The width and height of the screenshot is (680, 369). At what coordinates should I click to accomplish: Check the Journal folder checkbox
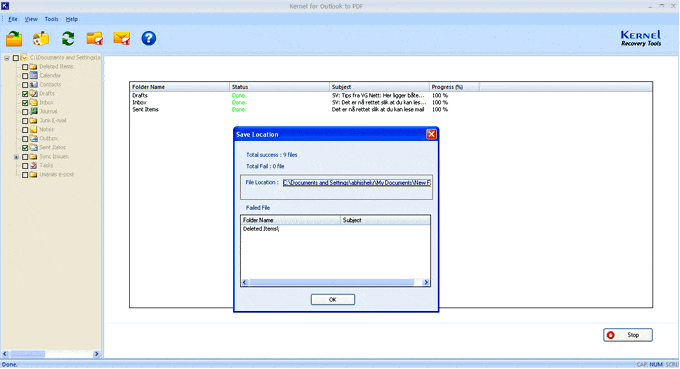[25, 112]
